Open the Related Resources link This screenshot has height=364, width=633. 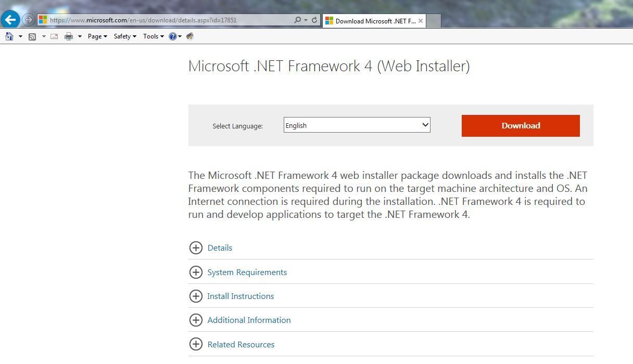(240, 345)
